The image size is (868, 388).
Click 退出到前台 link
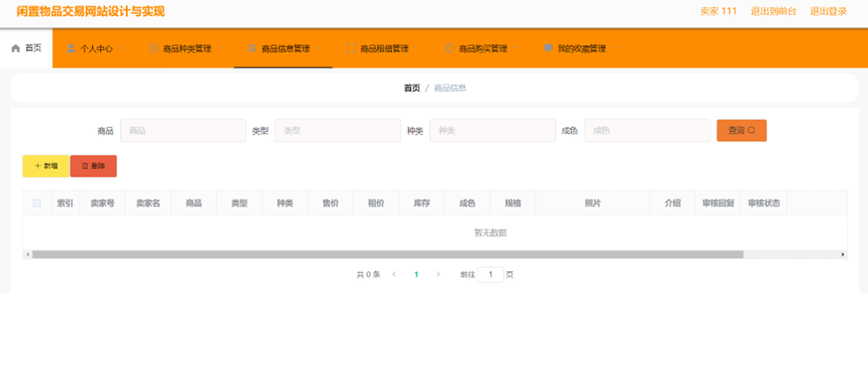(773, 11)
